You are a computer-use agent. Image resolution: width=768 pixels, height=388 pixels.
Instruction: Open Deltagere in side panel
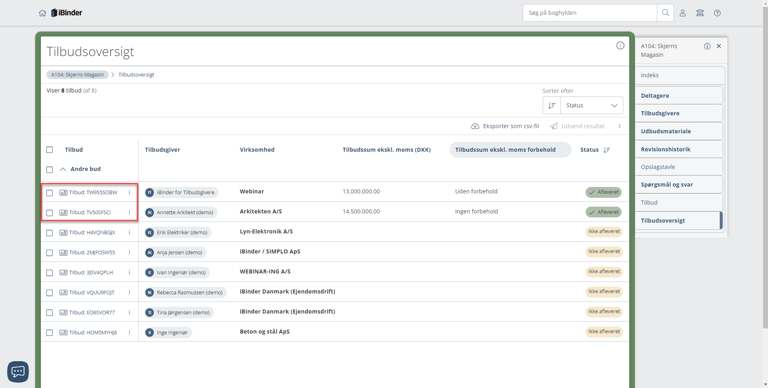pyautogui.click(x=679, y=96)
